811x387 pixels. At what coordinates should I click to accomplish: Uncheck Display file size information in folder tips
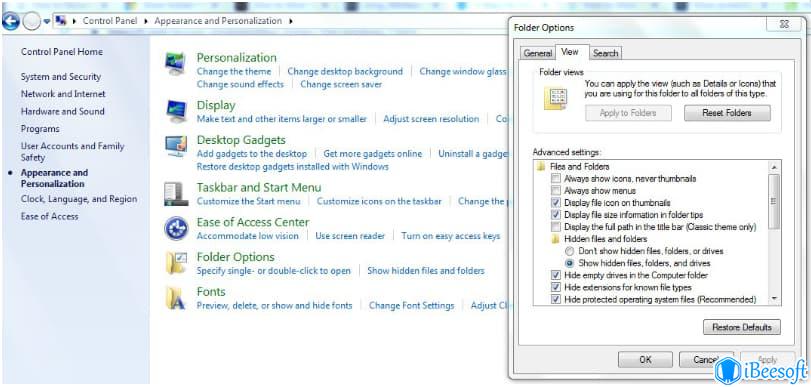point(555,214)
